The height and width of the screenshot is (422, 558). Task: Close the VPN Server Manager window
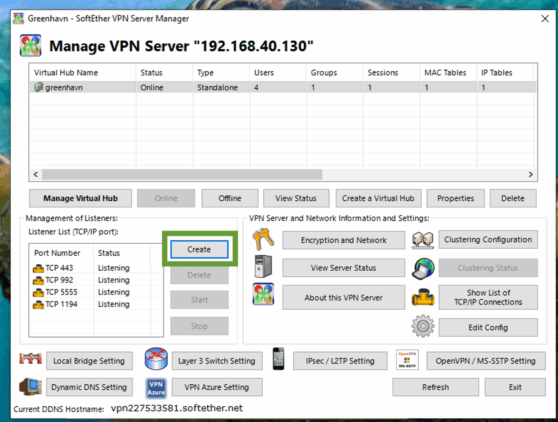545,19
